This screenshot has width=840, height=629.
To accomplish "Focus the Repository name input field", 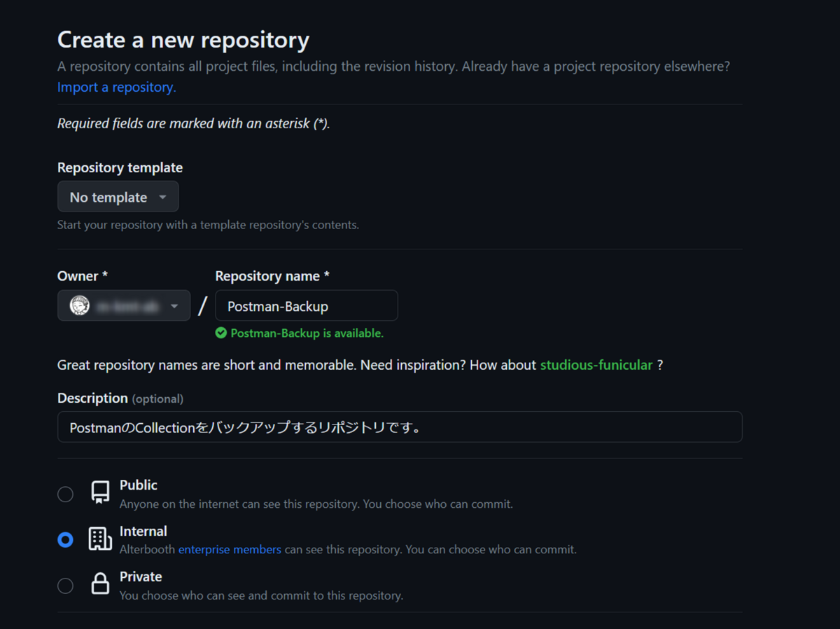I will pyautogui.click(x=307, y=305).
